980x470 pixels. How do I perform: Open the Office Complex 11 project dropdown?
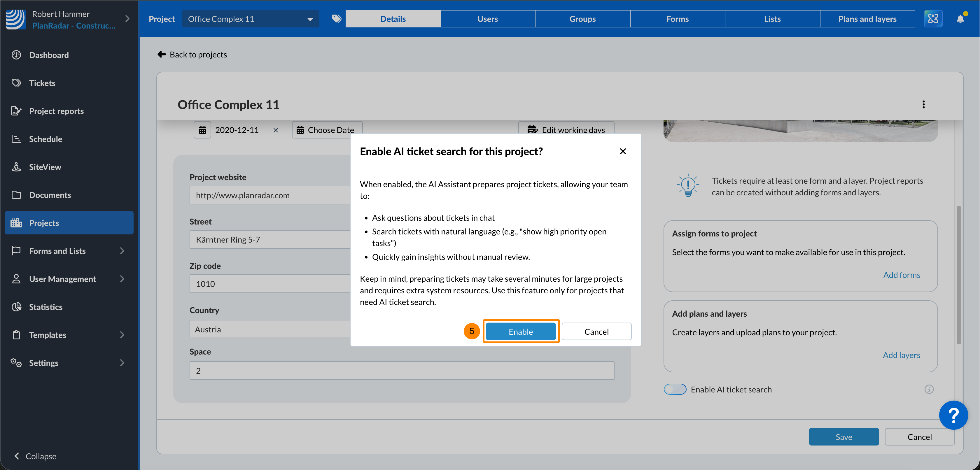point(250,19)
